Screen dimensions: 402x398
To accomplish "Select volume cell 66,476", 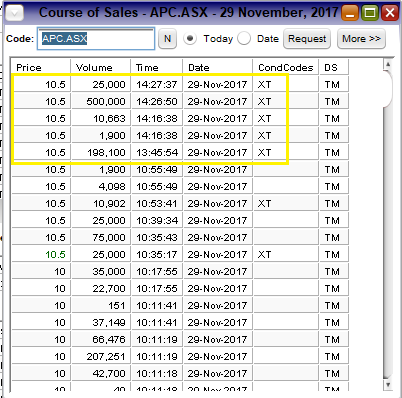I will [x=100, y=340].
